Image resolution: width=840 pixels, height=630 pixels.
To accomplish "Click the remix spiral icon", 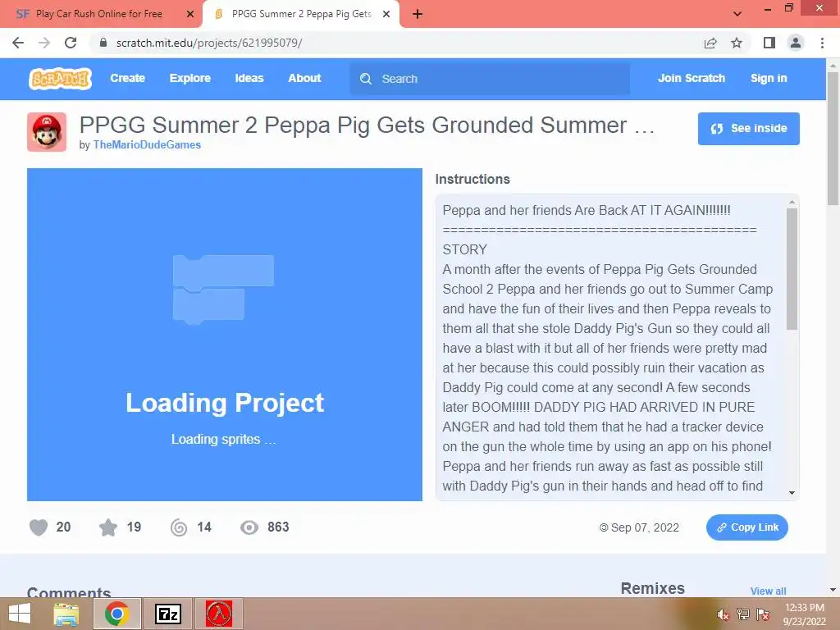I will [179, 527].
